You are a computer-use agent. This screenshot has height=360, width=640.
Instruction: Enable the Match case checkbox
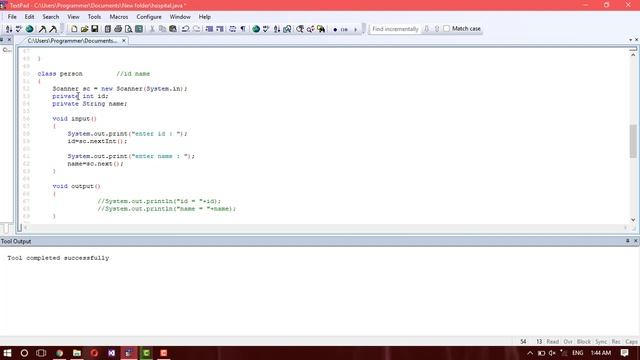[x=447, y=29]
